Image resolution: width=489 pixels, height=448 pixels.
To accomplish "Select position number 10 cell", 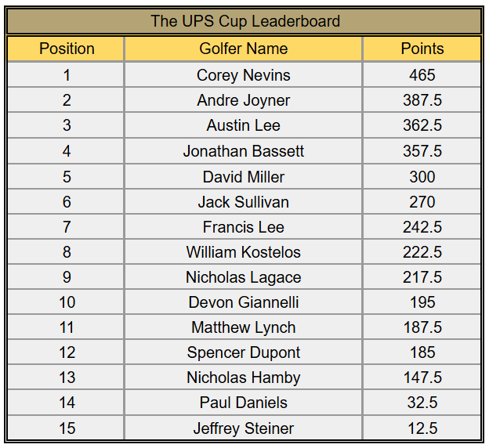I will coord(67,302).
